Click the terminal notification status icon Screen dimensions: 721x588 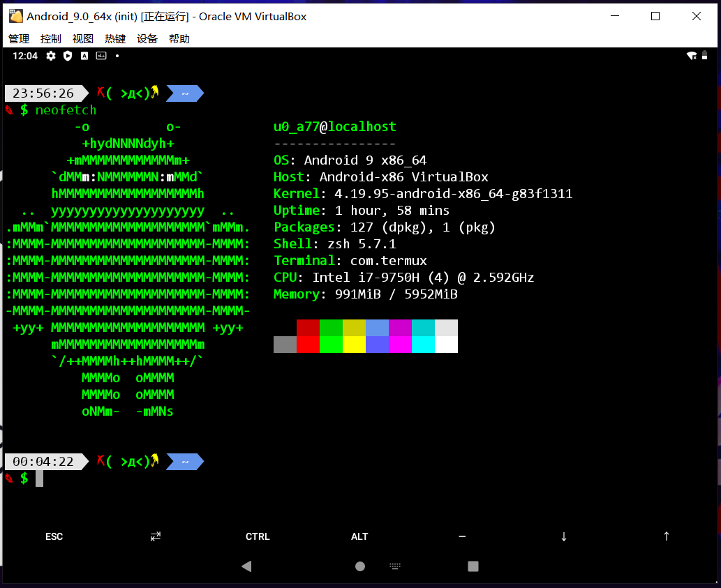tap(101, 56)
